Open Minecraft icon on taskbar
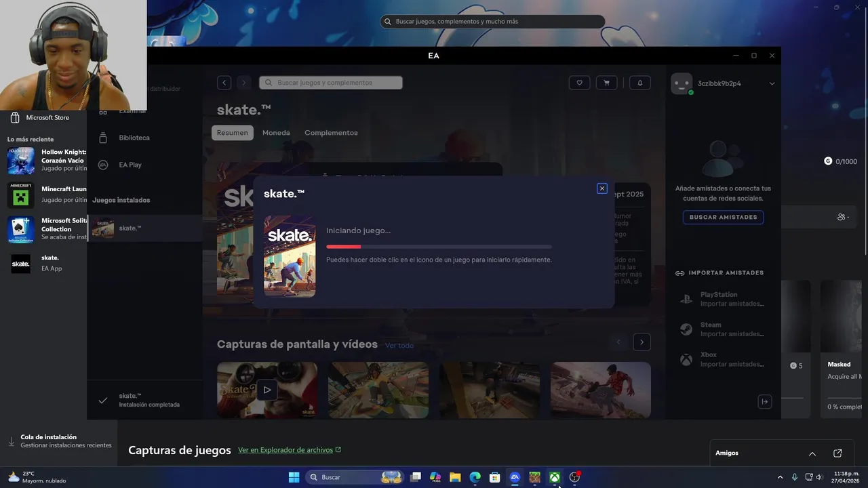 pyautogui.click(x=535, y=477)
